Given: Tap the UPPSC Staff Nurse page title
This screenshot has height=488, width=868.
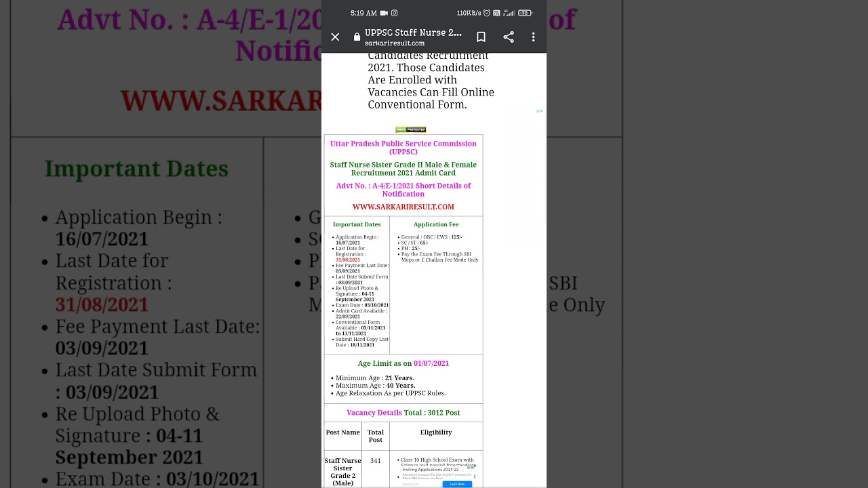Looking at the screenshot, I should (x=413, y=33).
